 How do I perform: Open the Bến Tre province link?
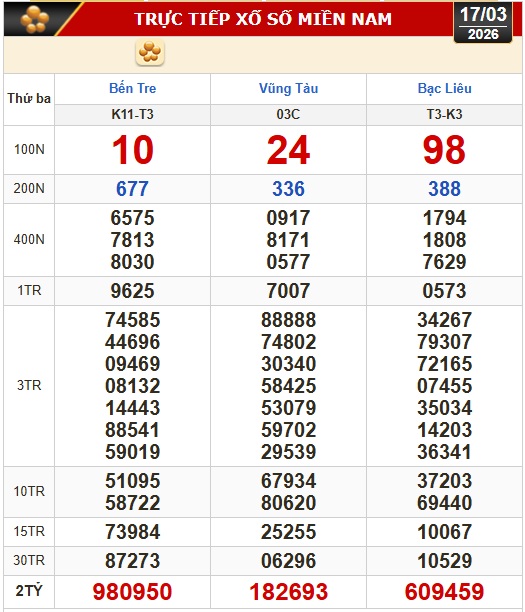click(x=132, y=88)
